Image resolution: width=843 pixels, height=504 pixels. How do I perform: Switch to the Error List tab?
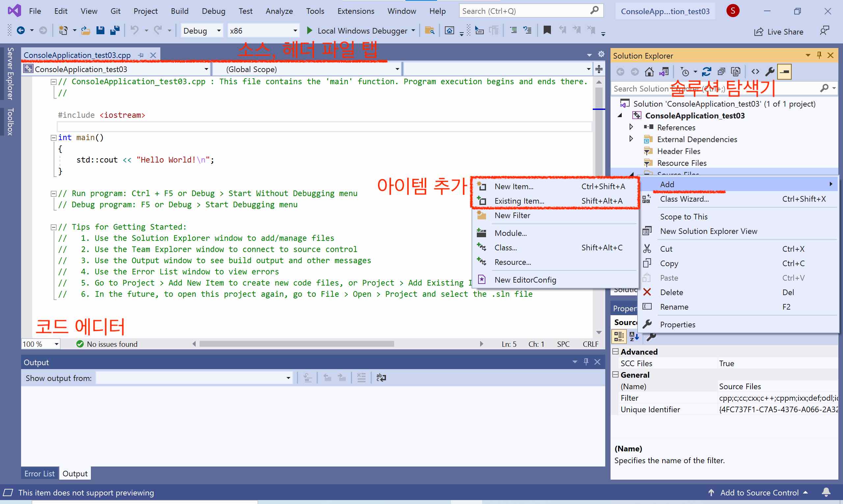tap(39, 473)
